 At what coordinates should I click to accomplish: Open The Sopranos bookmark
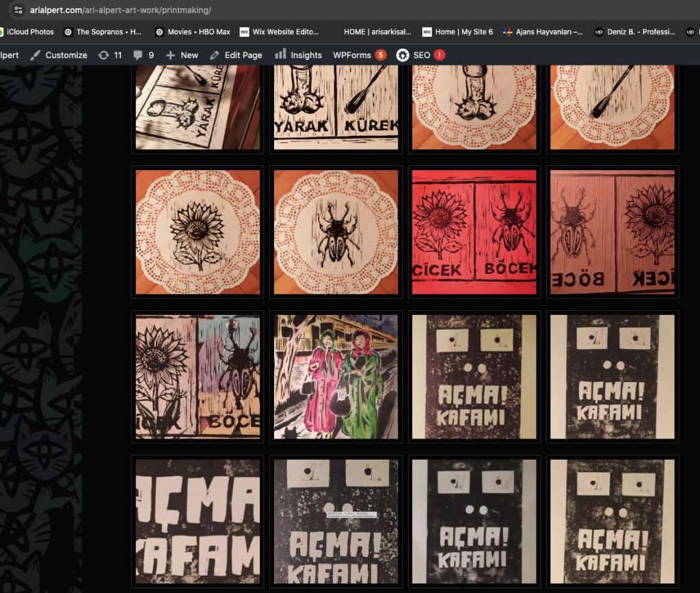coord(103,31)
